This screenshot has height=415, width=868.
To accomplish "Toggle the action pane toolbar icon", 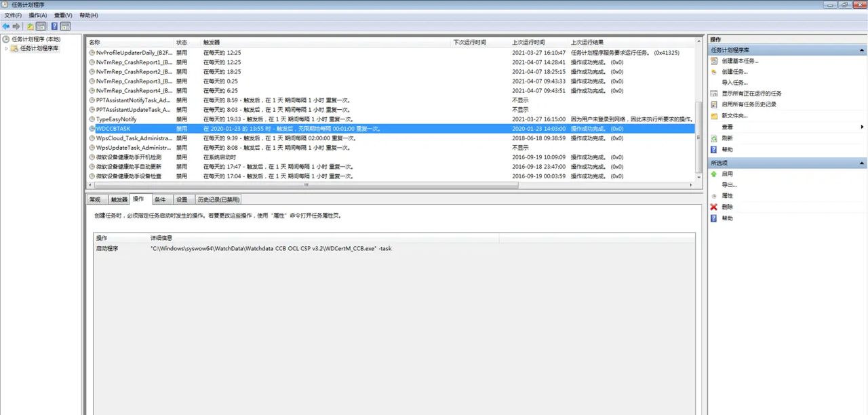I will [65, 26].
